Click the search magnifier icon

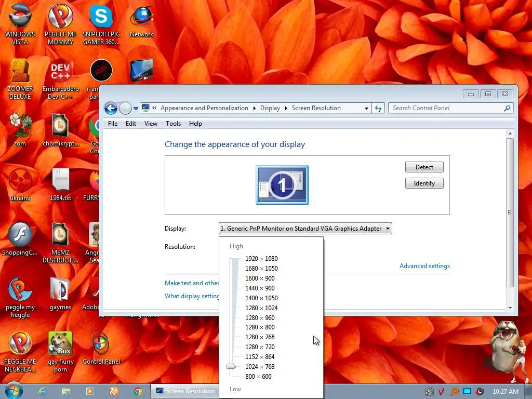(507, 108)
